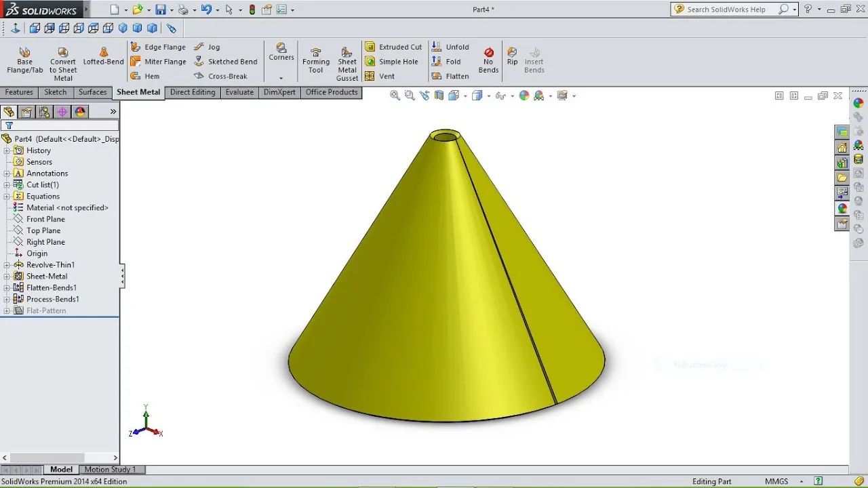Expand the Cut list(1) node

pyautogui.click(x=7, y=185)
